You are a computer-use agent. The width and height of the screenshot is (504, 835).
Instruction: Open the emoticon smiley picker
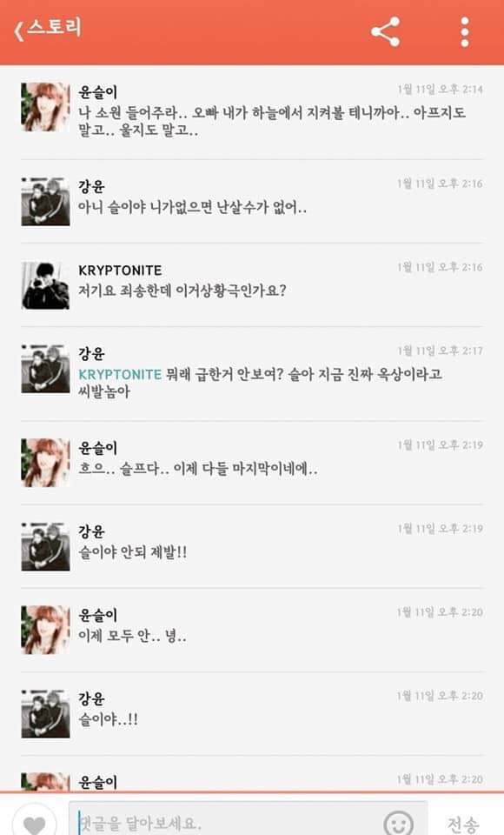398,824
